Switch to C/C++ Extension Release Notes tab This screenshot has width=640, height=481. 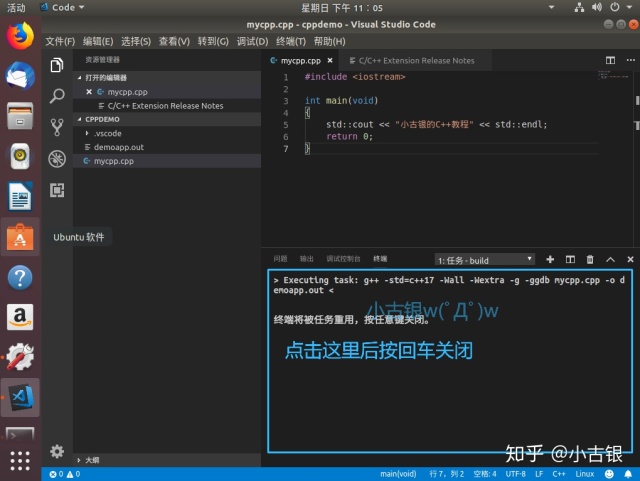[415, 60]
